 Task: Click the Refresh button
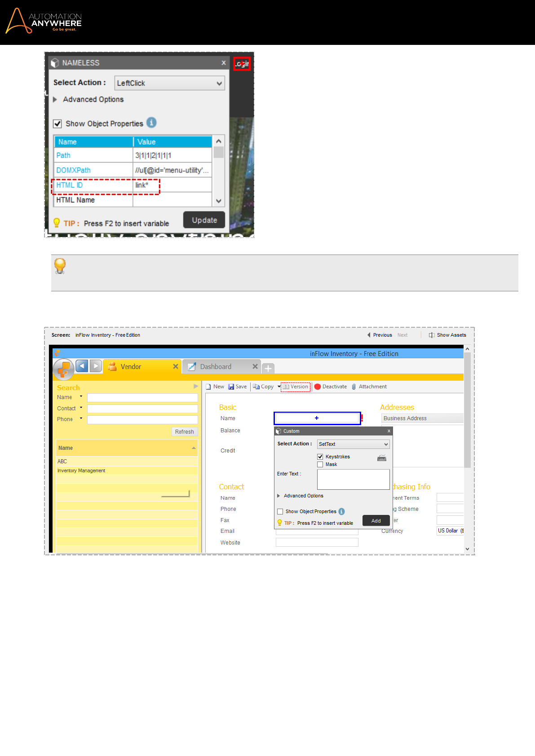point(185,432)
